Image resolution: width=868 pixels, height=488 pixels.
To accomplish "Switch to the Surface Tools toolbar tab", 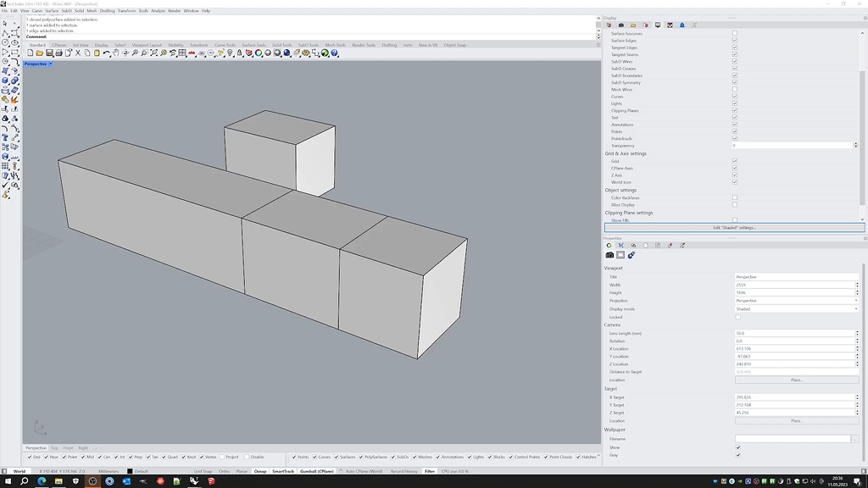I will click(x=254, y=45).
